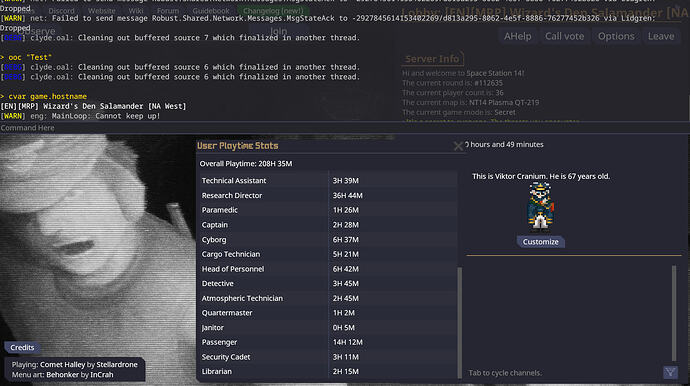Click the Security Cadet row
Viewport: 690px width, 386px height.
click(328, 357)
